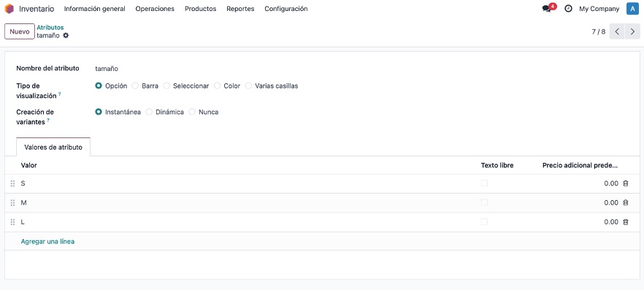Show Tipo de visualización help tooltip

(60, 94)
